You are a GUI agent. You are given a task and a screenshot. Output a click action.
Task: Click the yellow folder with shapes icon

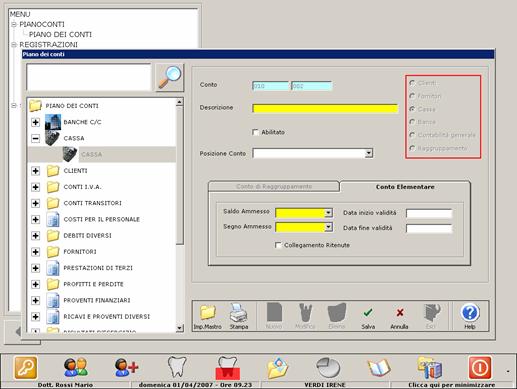pos(278,368)
